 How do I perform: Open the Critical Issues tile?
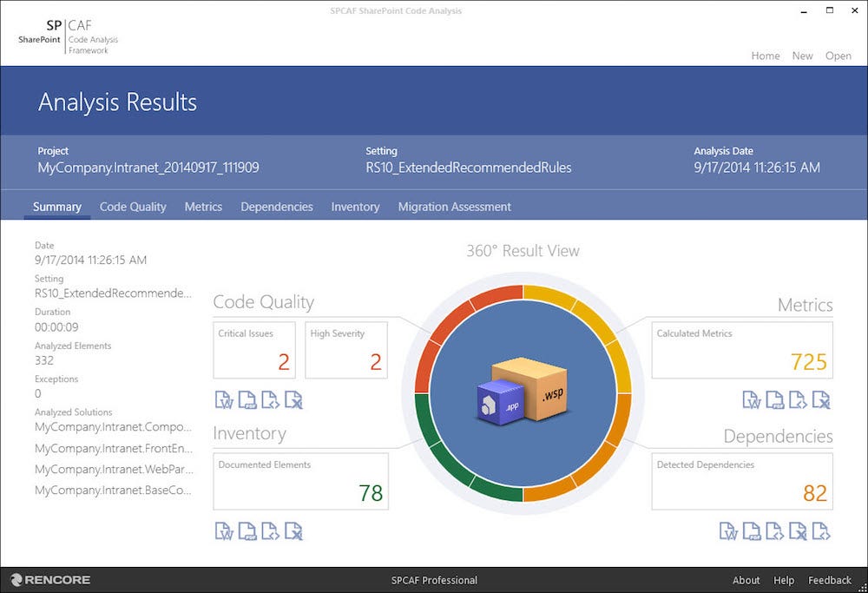click(254, 351)
